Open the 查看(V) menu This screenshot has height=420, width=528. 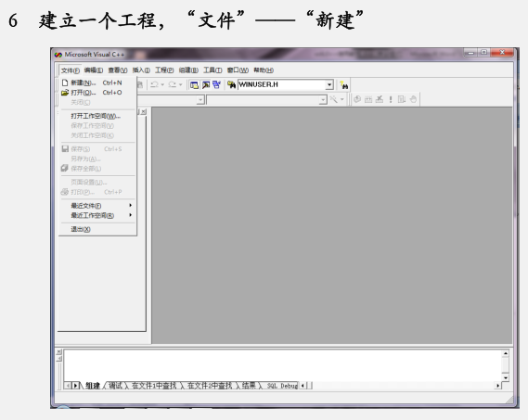pos(118,70)
